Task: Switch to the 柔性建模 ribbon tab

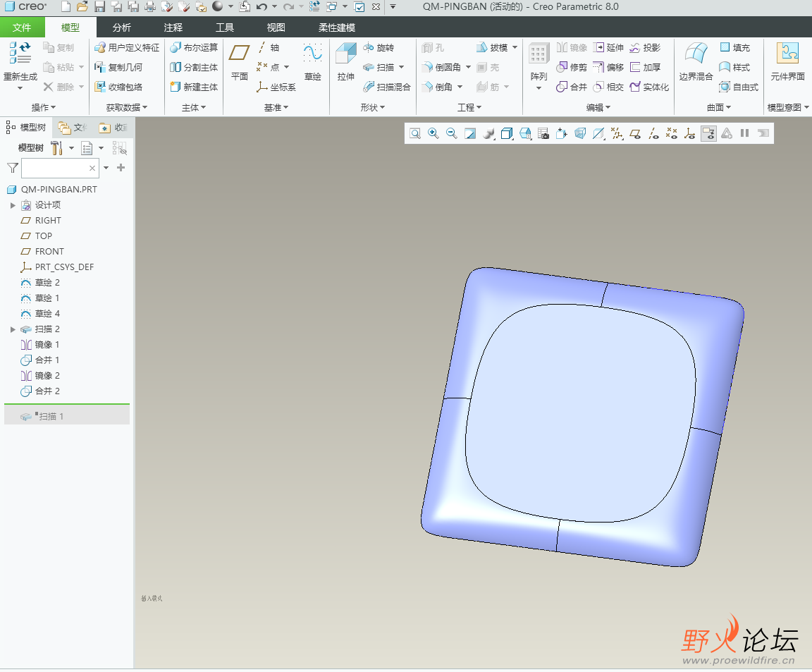Action: [x=337, y=28]
